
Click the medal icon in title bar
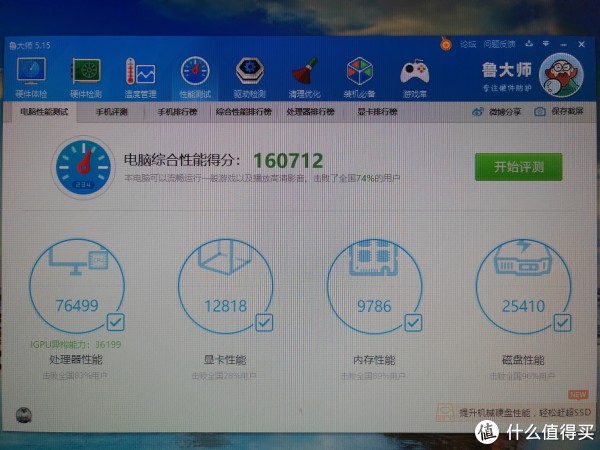click(x=445, y=44)
